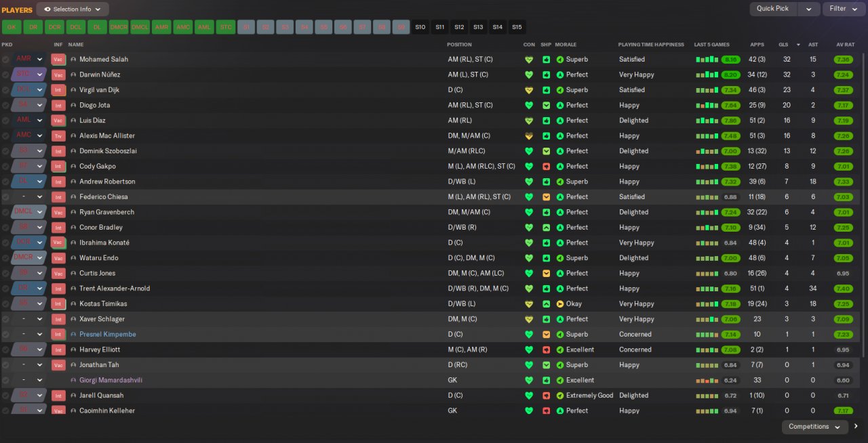
Task: Click Alexis Mac Allister's Trv status icon
Action: point(58,135)
